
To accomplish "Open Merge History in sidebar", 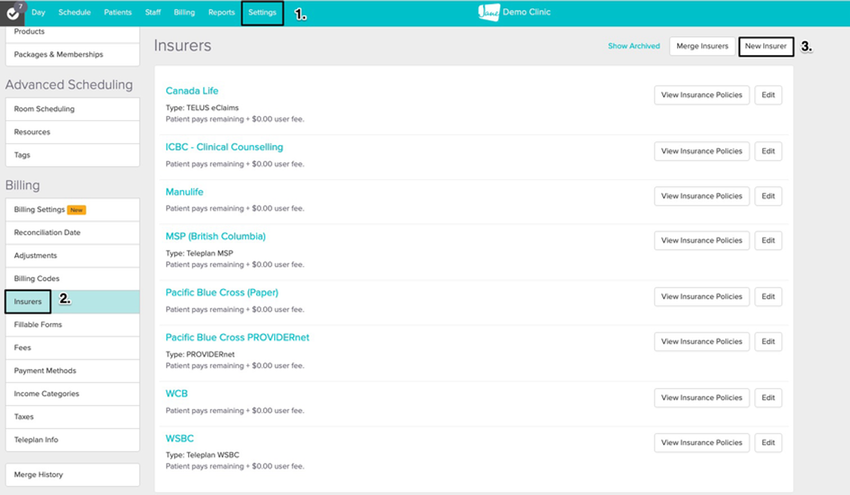I will pyautogui.click(x=73, y=474).
